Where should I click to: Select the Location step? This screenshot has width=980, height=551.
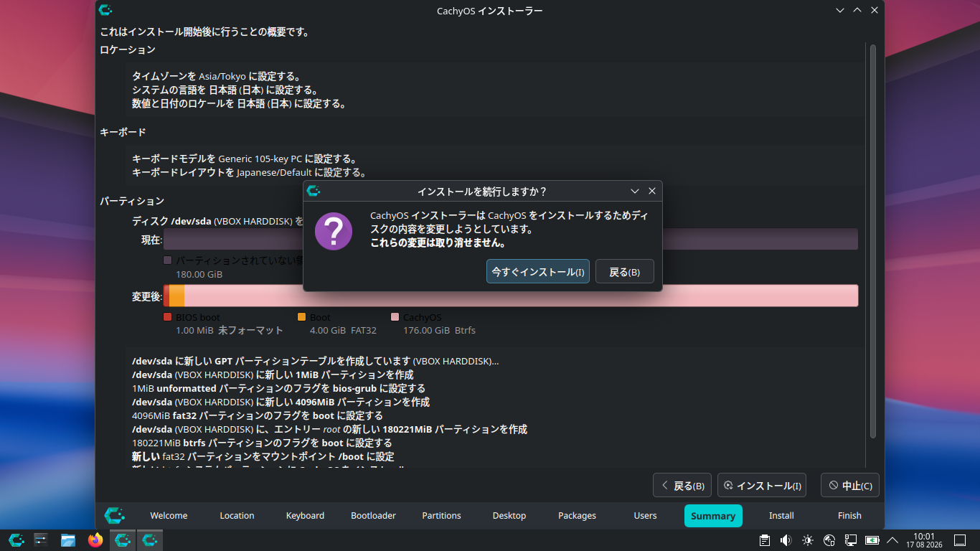coord(237,515)
